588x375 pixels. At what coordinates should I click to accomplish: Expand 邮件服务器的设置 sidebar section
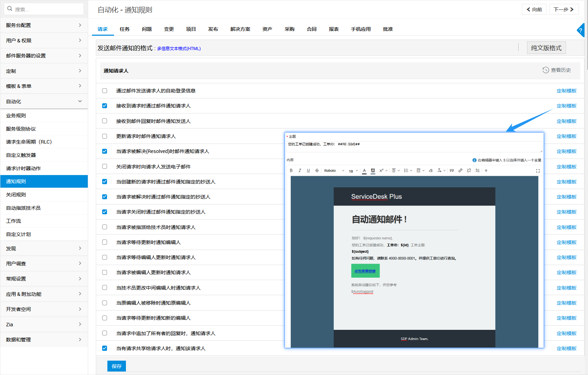coord(44,56)
